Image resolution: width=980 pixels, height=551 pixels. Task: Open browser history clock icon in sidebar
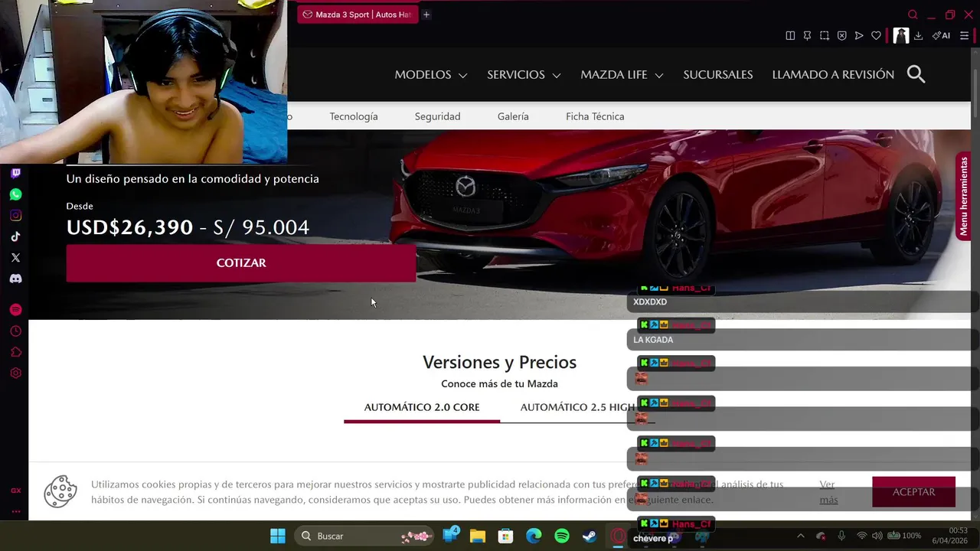point(15,331)
